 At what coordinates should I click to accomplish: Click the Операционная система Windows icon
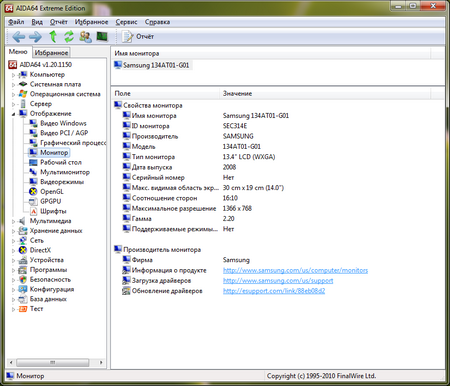coord(23,94)
